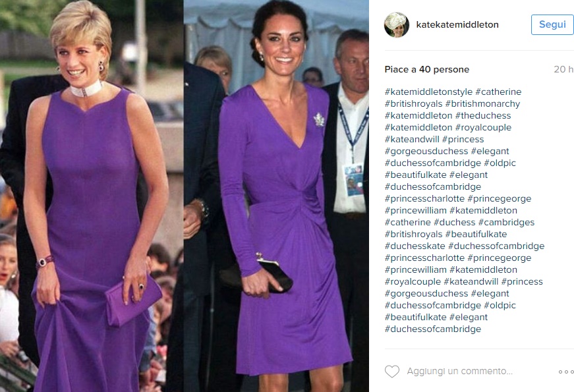This screenshot has width=574, height=392.
Task: Open the first #gorgeousduchess hashtag
Action: coord(426,151)
